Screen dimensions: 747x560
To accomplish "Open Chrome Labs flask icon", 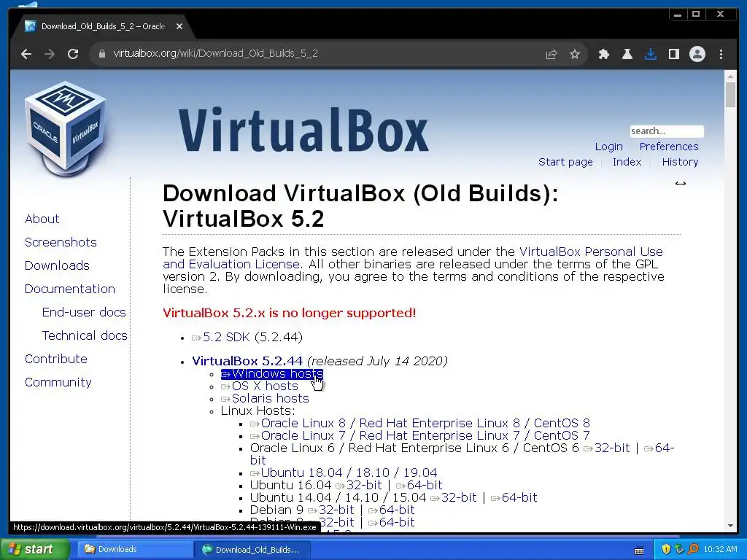I will pyautogui.click(x=627, y=54).
